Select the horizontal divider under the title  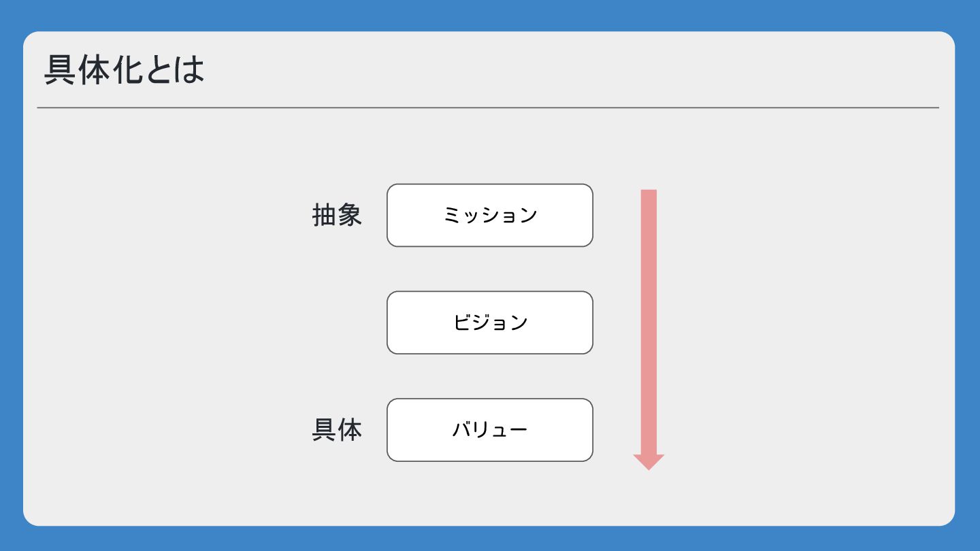[488, 107]
